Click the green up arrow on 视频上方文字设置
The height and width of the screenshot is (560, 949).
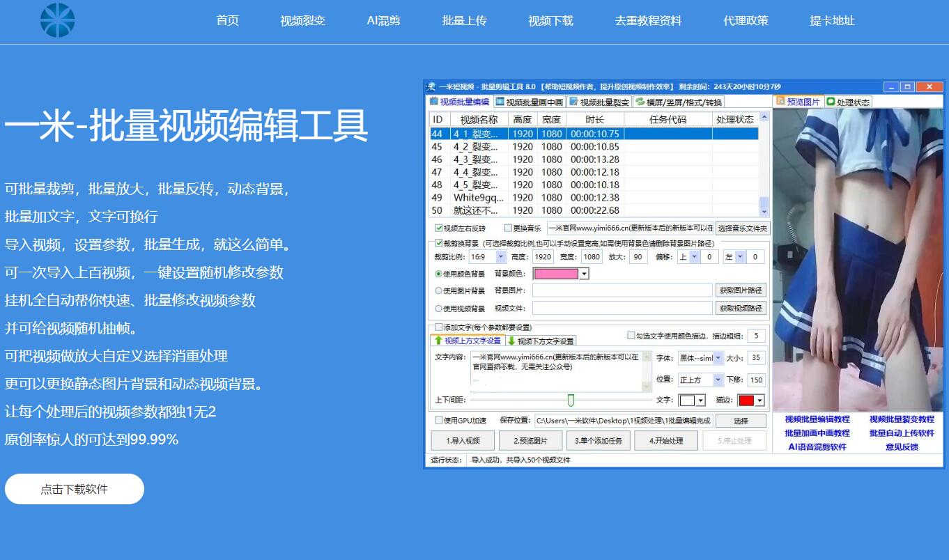pyautogui.click(x=438, y=341)
